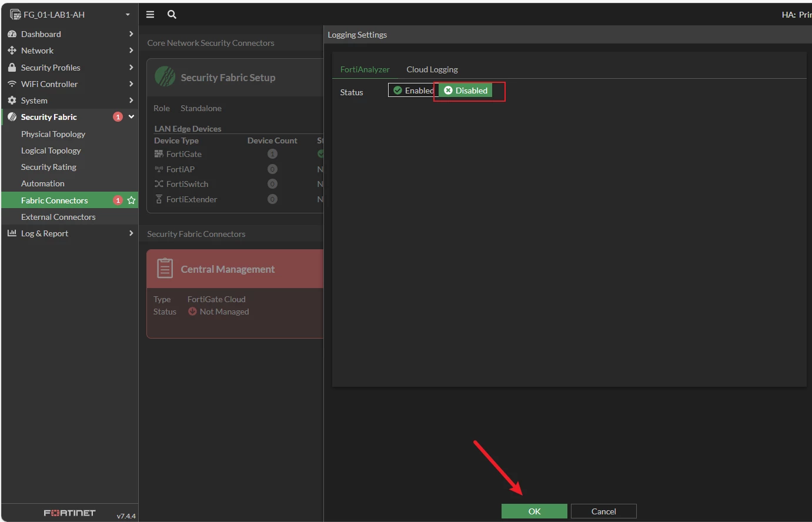Click the FortiSwitch device type icon

[159, 184]
